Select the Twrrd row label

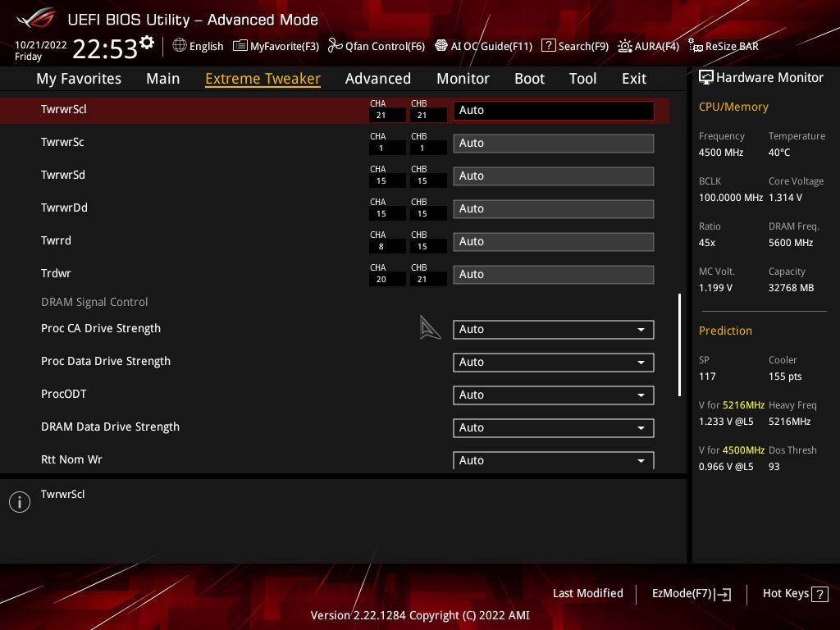(56, 240)
